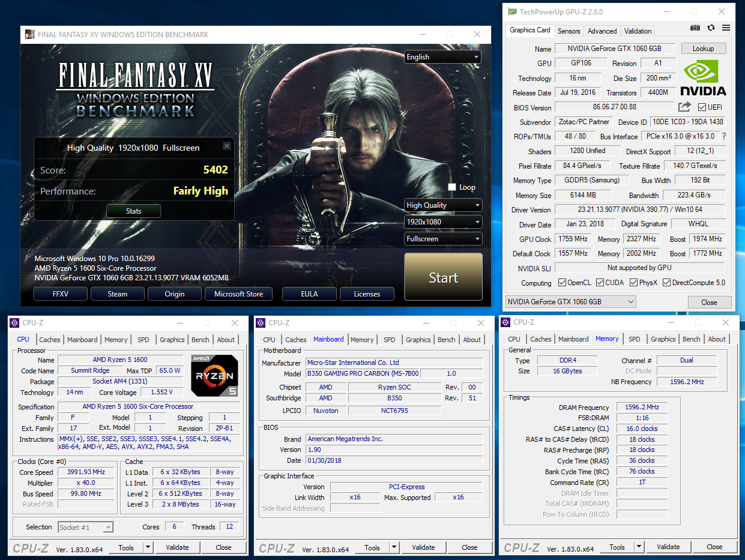Click the EULA button

(309, 294)
